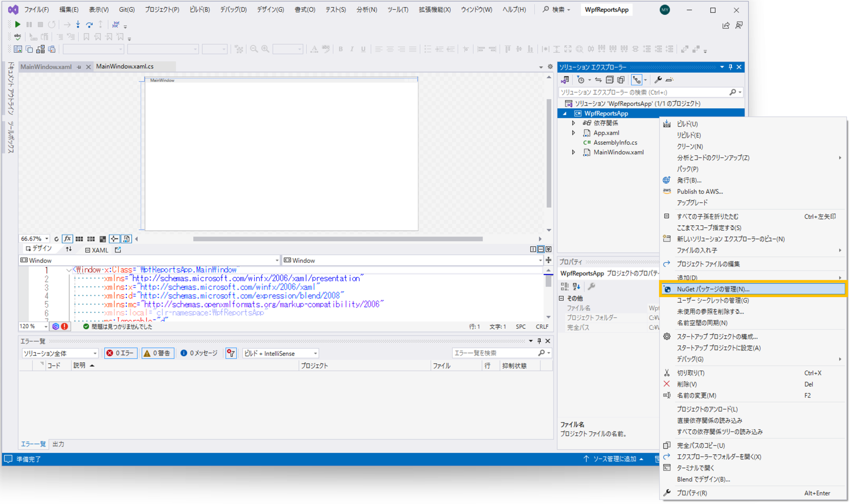The height and width of the screenshot is (504, 851).
Task: Select NuGet パッケージの管理(N)... menu item
Action: [753, 289]
